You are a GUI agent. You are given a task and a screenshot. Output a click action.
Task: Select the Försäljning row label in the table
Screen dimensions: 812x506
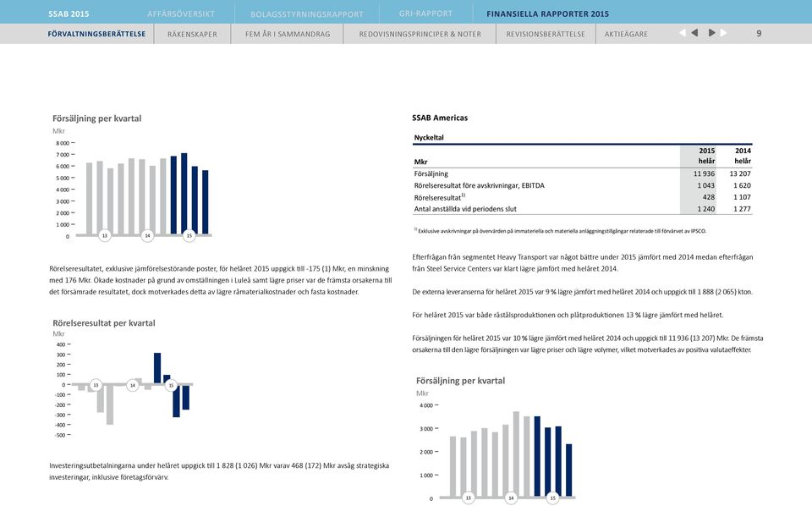[431, 174]
